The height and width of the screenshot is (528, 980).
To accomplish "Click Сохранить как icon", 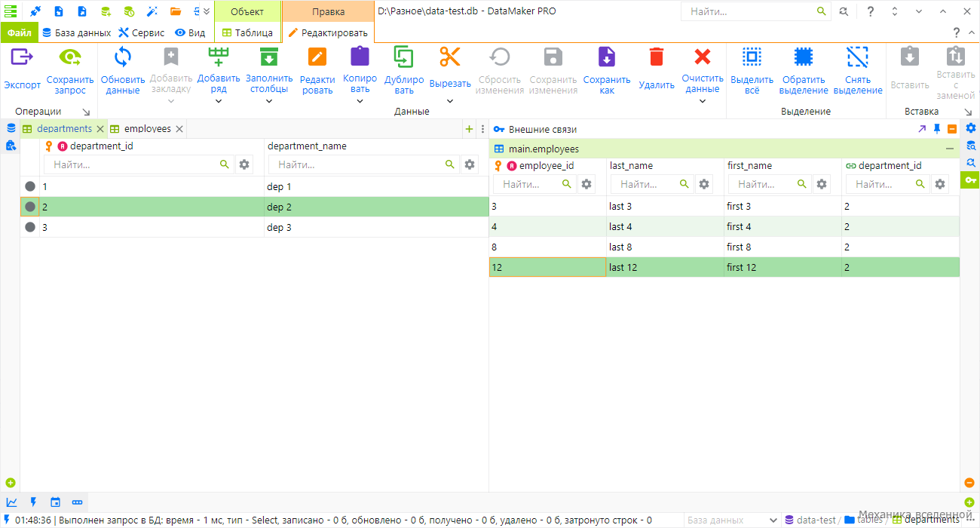I will point(607,57).
